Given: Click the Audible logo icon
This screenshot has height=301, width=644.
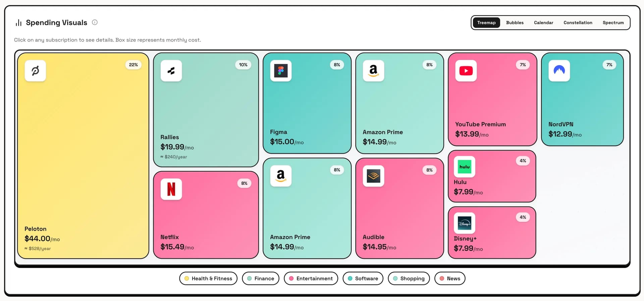Looking at the screenshot, I should pos(373,176).
